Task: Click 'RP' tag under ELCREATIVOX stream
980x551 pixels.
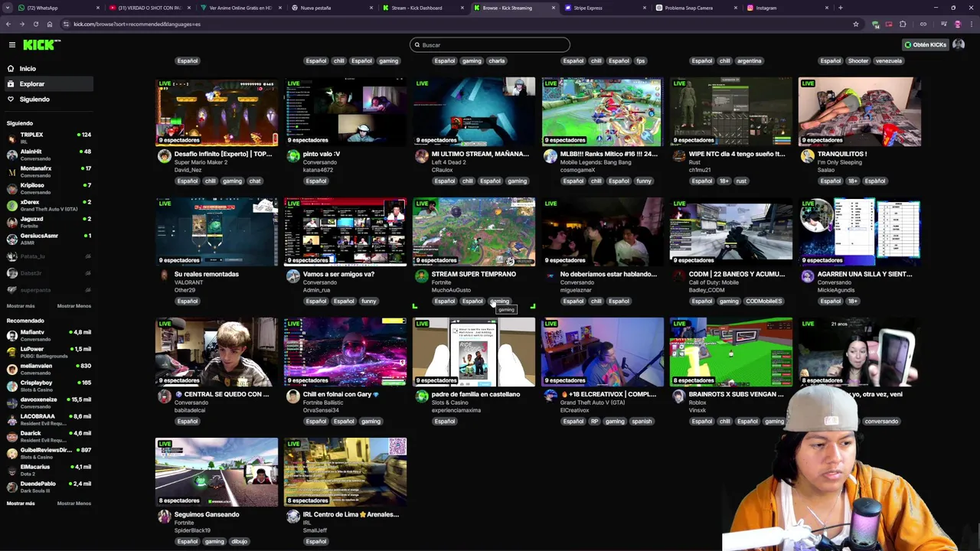Action: (x=594, y=422)
